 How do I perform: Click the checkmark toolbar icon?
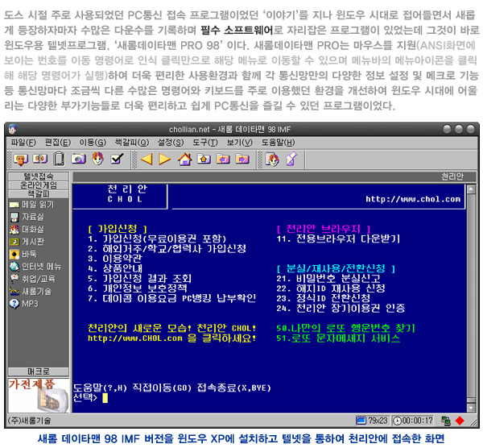pyautogui.click(x=117, y=159)
